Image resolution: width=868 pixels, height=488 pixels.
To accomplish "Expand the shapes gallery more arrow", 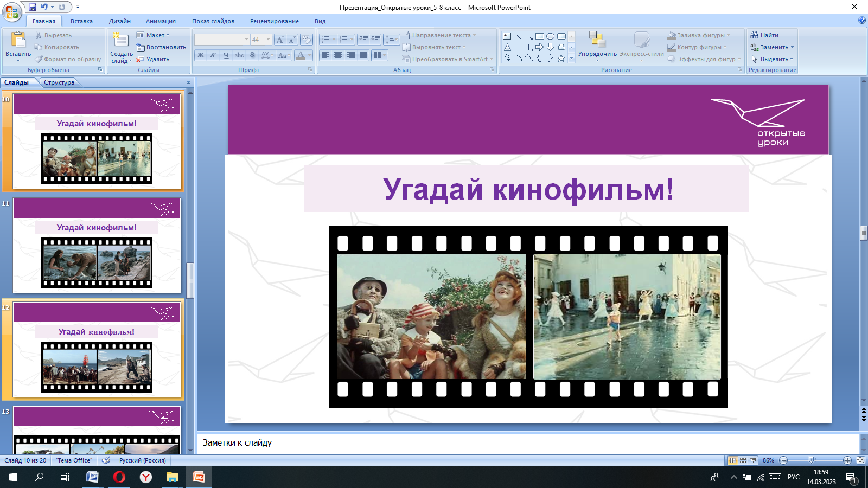I will [x=571, y=58].
